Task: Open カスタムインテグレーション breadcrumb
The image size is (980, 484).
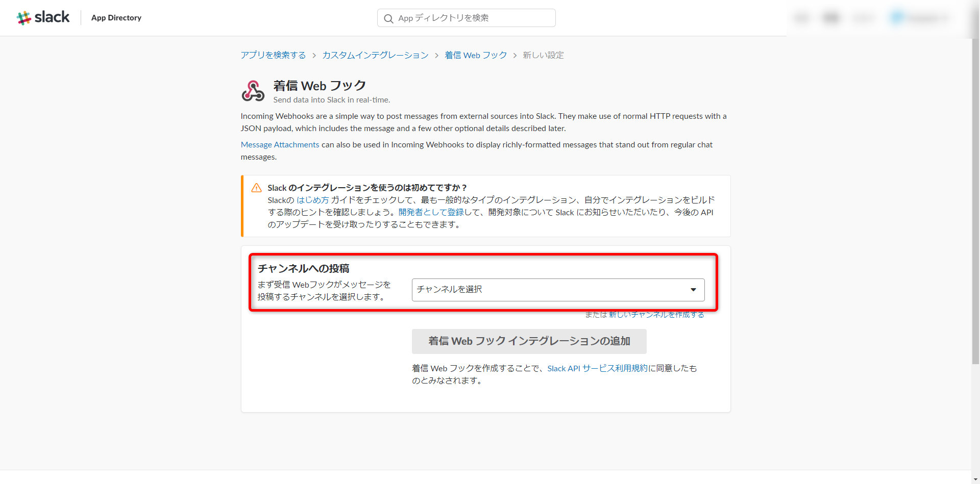Action: 375,55
